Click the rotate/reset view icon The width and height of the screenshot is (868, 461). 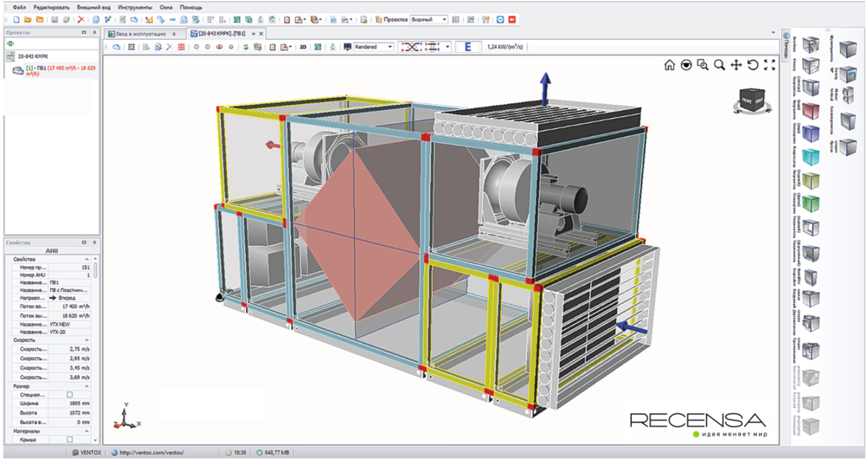753,65
